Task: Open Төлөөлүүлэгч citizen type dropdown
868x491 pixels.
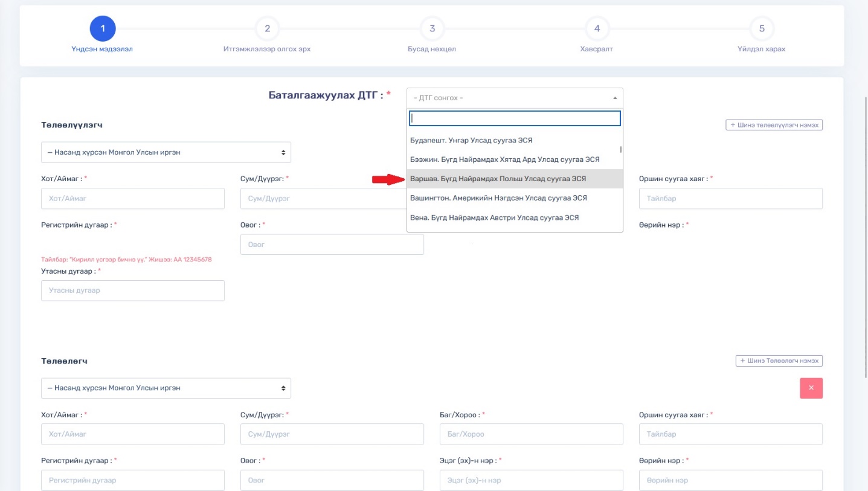Action: (x=166, y=153)
